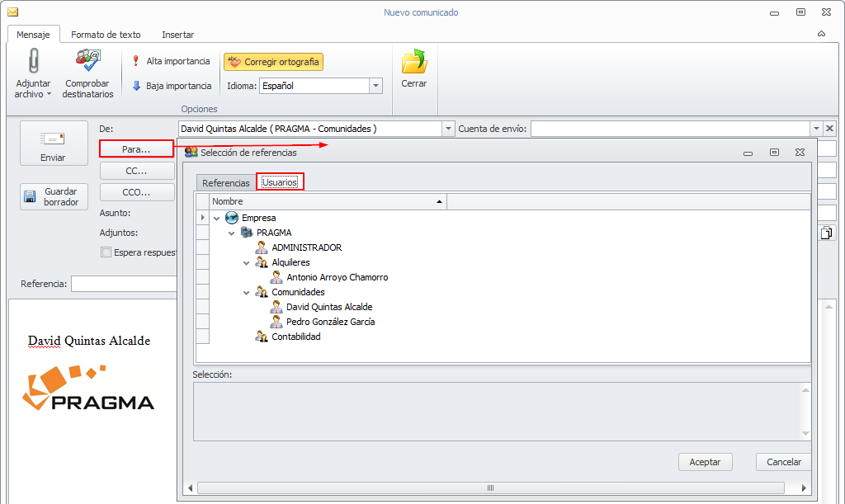Screen dimensions: 845x504
Task: Click the Selección scroll up arrow
Action: [x=805, y=389]
